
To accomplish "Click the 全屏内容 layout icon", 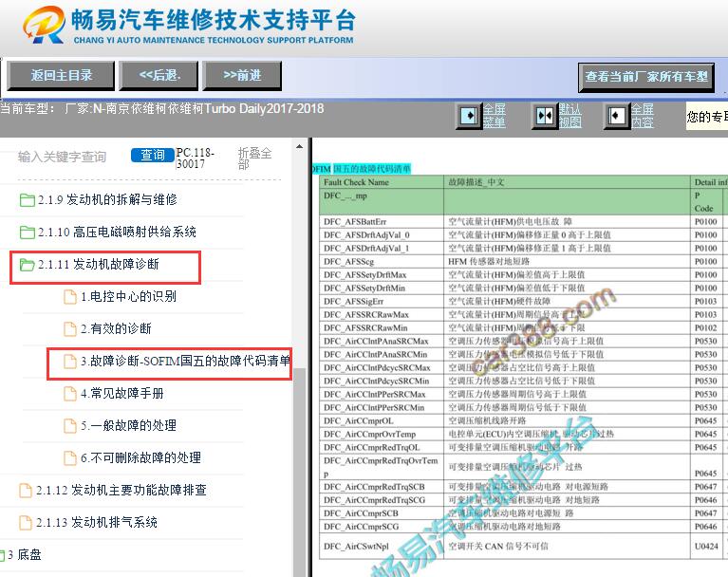I will [616, 116].
